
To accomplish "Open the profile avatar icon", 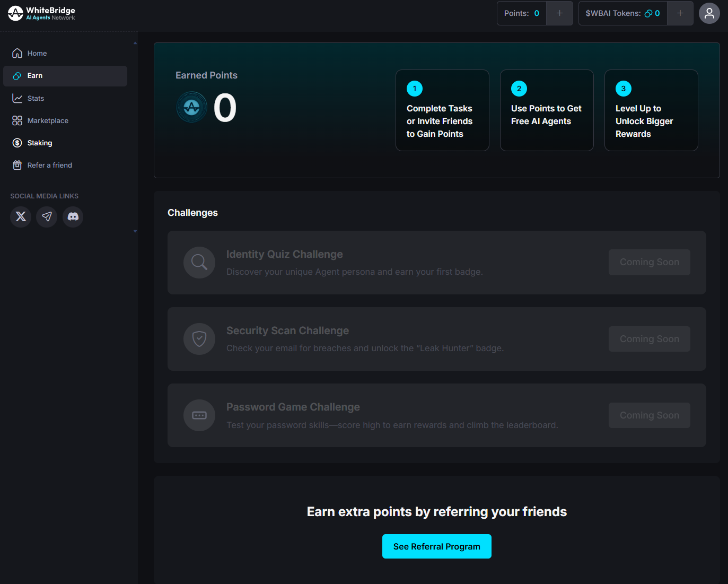I will pyautogui.click(x=709, y=13).
